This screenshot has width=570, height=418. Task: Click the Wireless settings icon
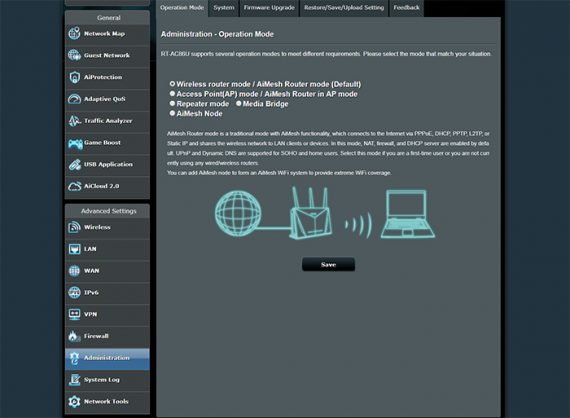[x=74, y=227]
